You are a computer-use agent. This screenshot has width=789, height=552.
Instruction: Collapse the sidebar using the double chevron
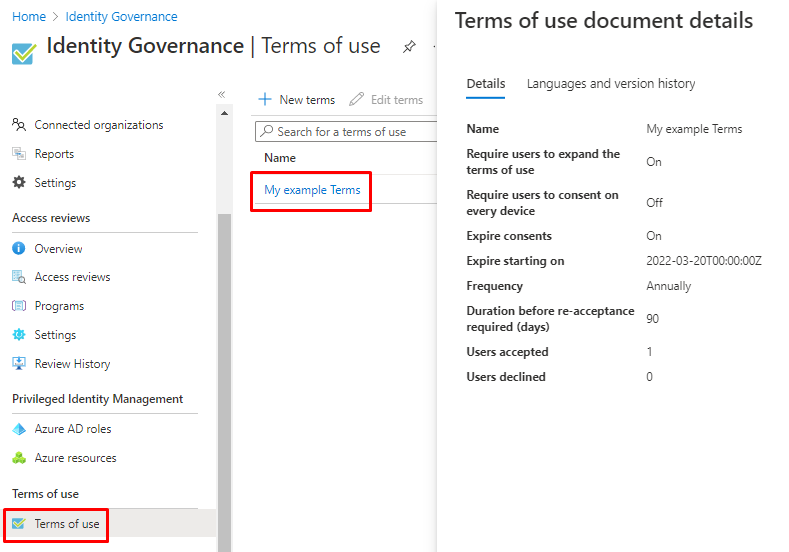click(222, 95)
